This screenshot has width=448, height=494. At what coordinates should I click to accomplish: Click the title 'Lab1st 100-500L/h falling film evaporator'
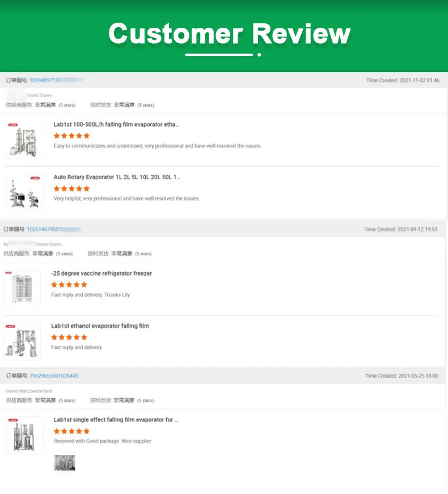tap(116, 124)
